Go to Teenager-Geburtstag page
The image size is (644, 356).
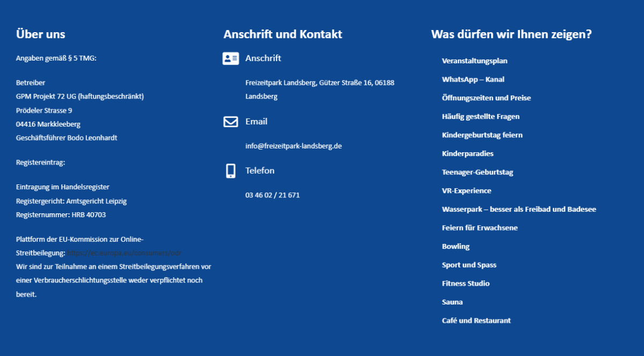click(x=477, y=172)
